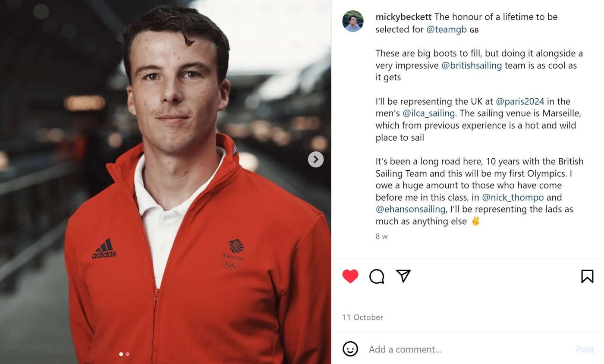Select the first carousel dot indicator
Viewport: 604px width, 364px height.
(x=121, y=354)
